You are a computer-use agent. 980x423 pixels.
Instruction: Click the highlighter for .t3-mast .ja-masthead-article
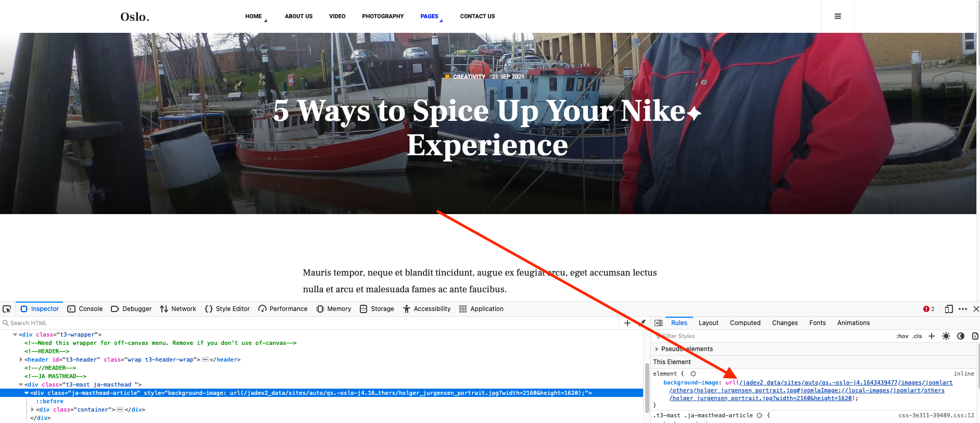tap(759, 415)
